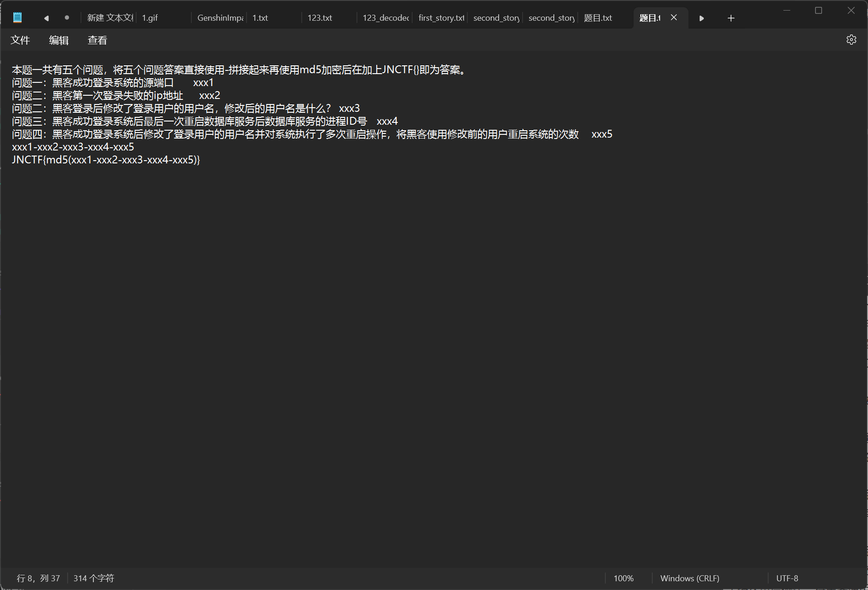Open the 查看 menu
The image size is (868, 590).
tap(97, 40)
